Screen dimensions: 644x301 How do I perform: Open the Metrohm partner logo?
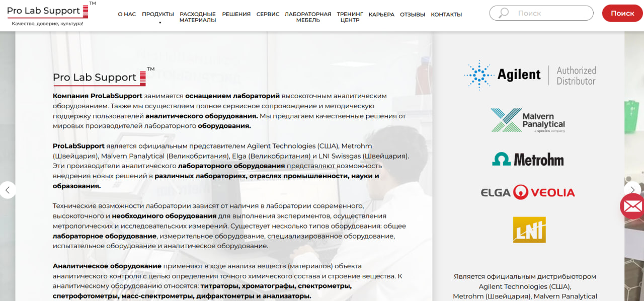click(x=528, y=160)
